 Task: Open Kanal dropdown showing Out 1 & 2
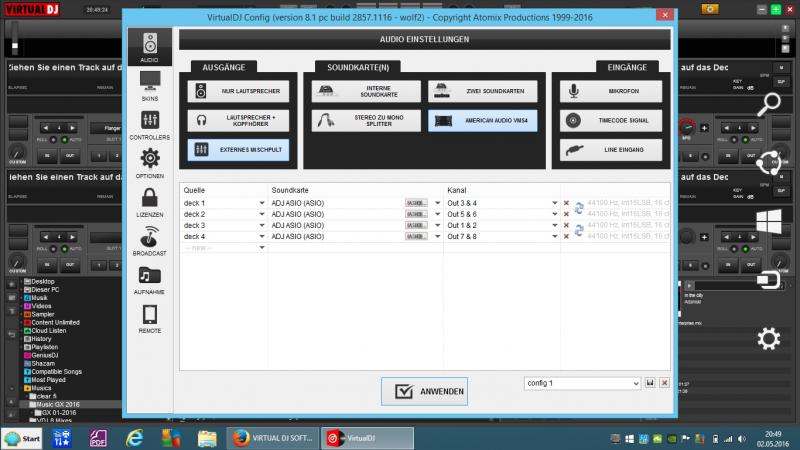pos(555,226)
